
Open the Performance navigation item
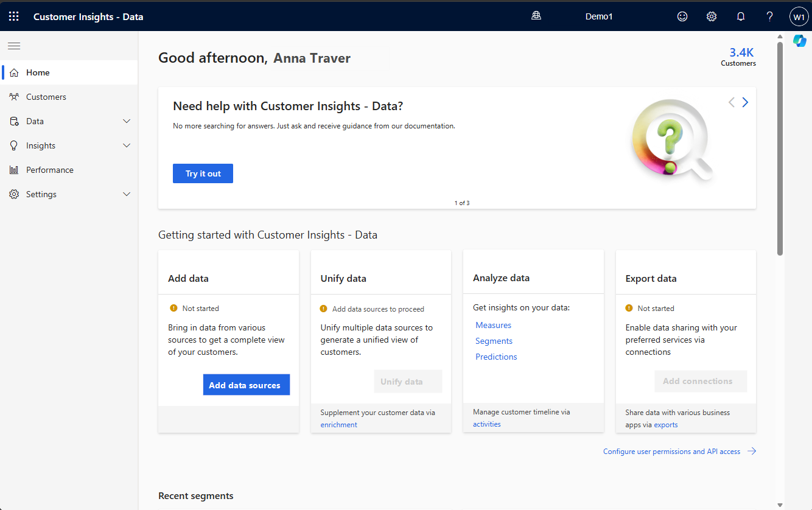69,170
